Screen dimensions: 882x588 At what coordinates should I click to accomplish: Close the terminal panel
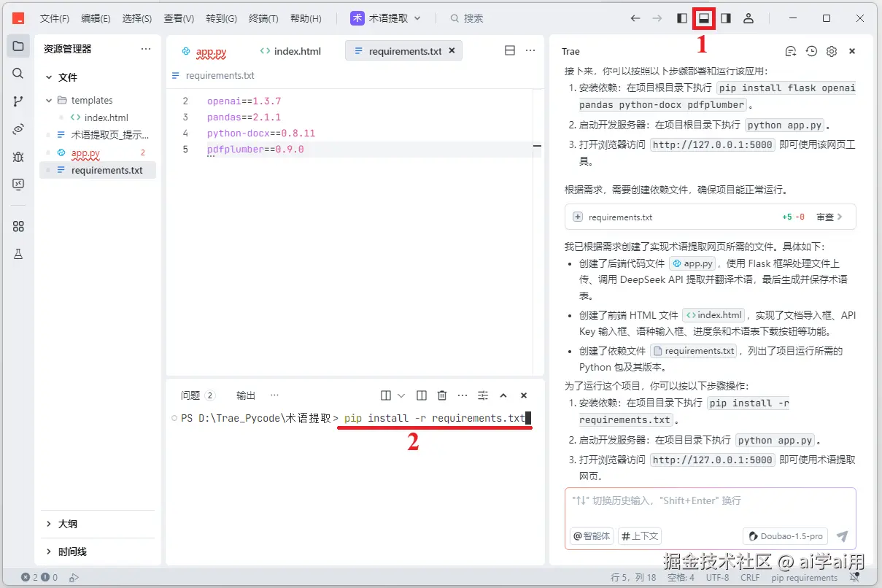pyautogui.click(x=524, y=395)
